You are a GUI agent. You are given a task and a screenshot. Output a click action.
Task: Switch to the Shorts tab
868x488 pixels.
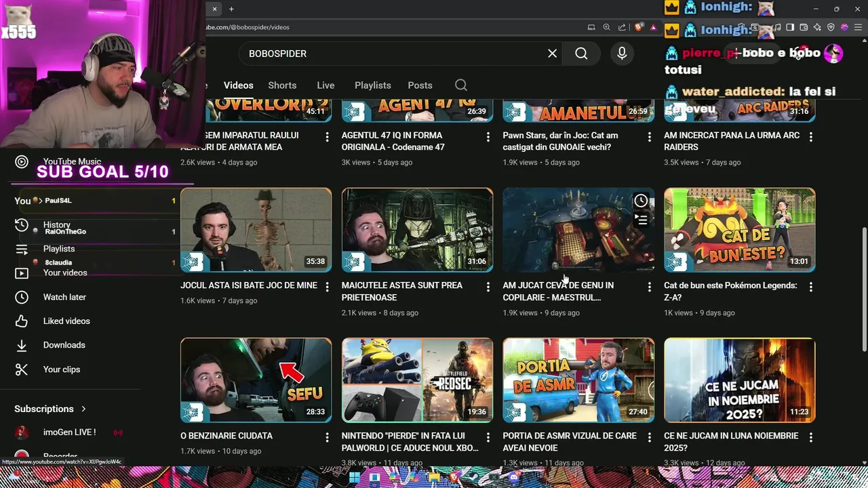[x=282, y=85]
